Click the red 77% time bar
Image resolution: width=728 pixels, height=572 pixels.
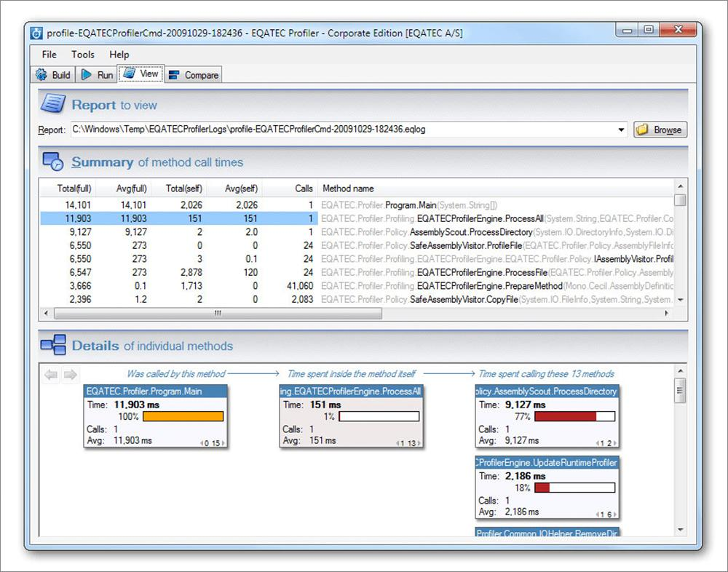pos(575,416)
